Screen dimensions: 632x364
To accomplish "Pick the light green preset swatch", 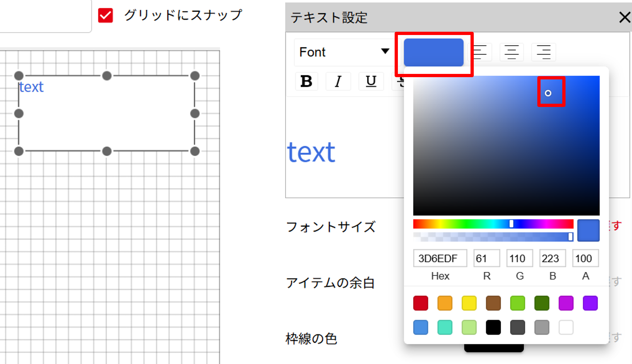I will coord(518,303).
